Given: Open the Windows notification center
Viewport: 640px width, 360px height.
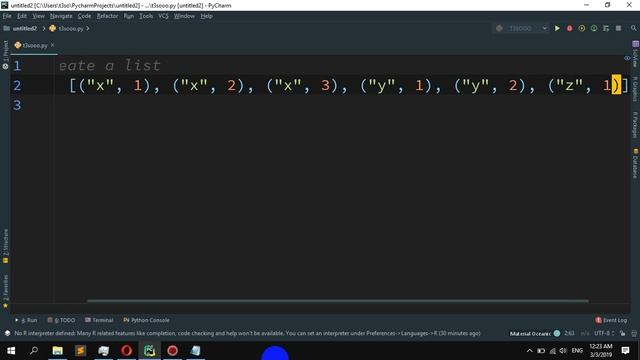Looking at the screenshot, I should pyautogui.click(x=625, y=351).
